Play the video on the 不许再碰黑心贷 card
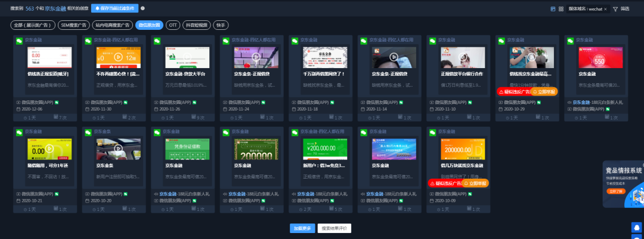 (x=117, y=58)
